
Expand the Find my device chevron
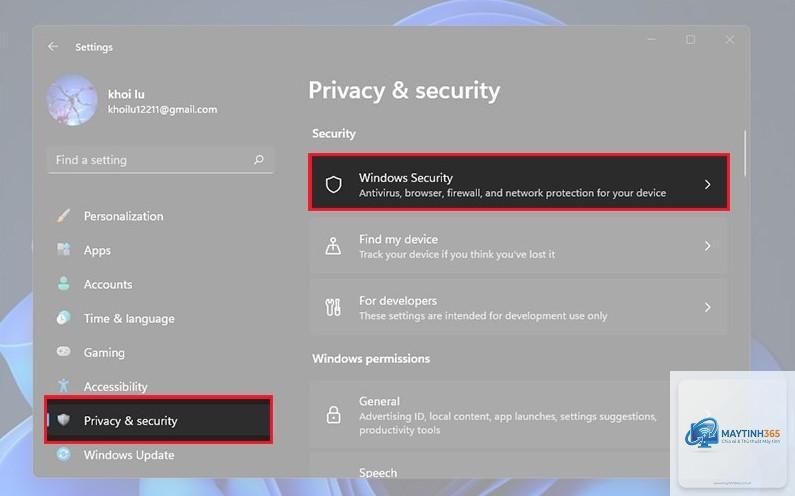tap(707, 246)
